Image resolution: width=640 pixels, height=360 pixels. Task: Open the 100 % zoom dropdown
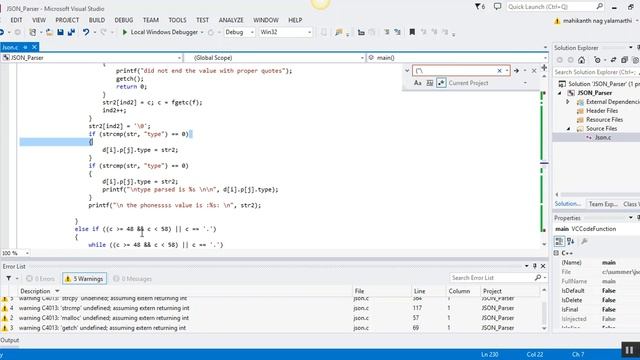pyautogui.click(x=27, y=253)
